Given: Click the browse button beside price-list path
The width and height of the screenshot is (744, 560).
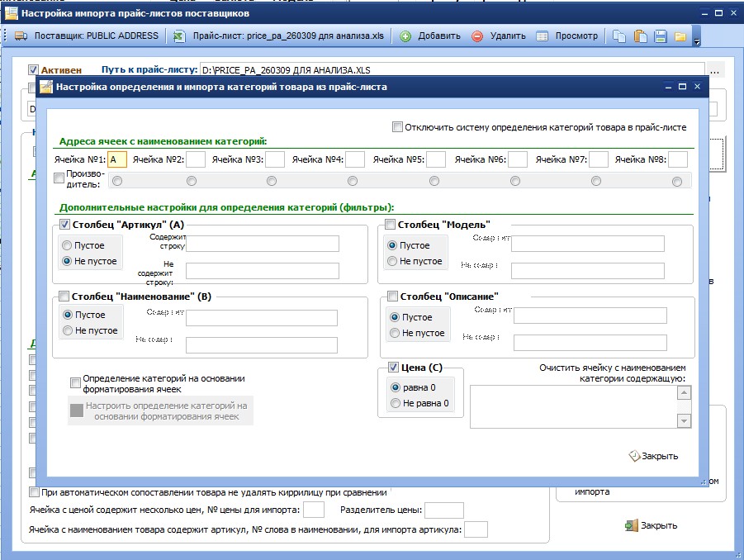Looking at the screenshot, I should (x=714, y=70).
